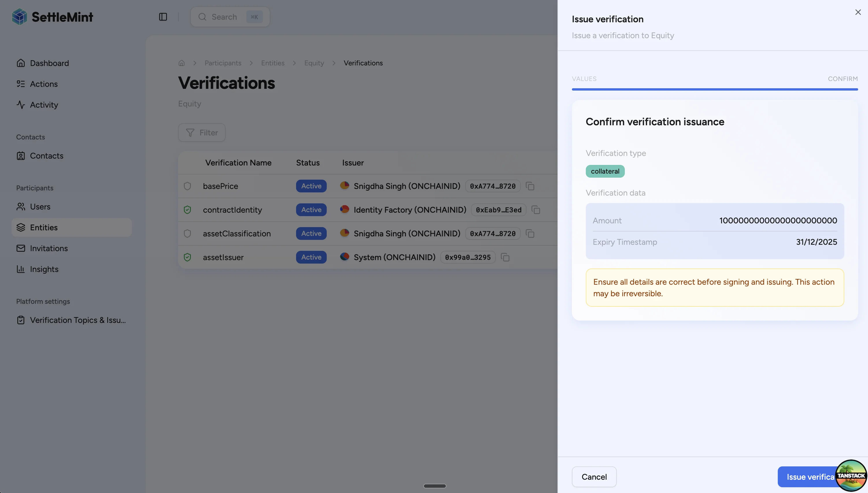Click the Cancel button in the drawer
The width and height of the screenshot is (868, 493).
coord(594,477)
